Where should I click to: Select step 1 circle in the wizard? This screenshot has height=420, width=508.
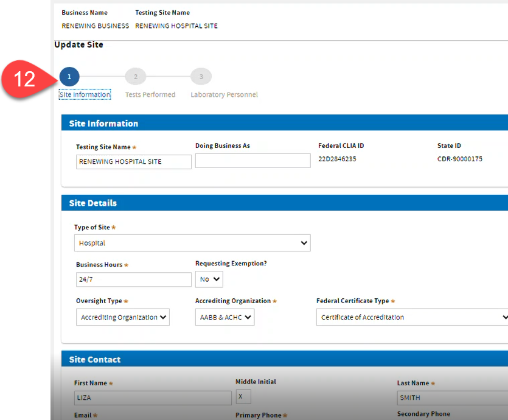pos(69,77)
